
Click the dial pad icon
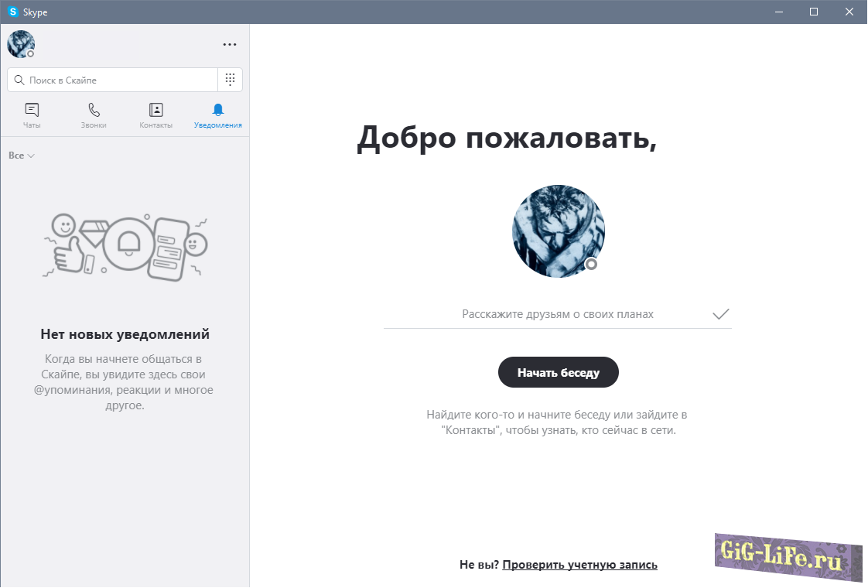[x=230, y=80]
